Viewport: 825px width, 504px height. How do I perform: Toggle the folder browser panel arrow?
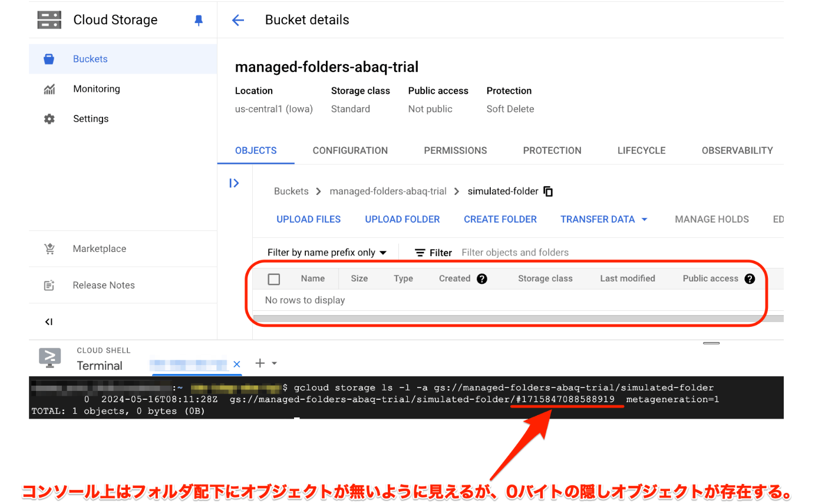(234, 183)
